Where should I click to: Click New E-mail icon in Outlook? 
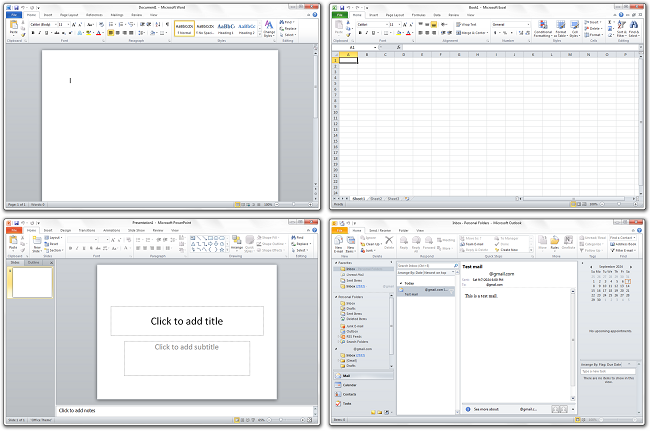point(338,244)
